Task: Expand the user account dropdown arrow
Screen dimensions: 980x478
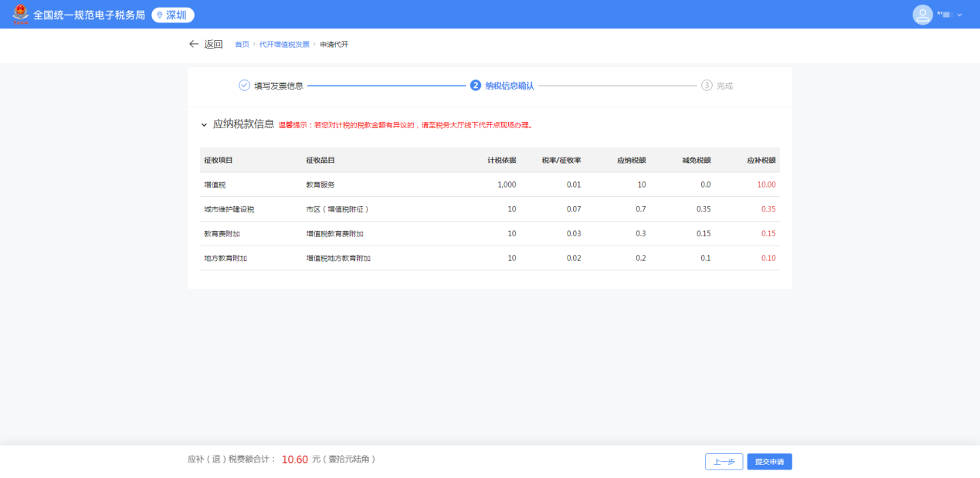Action: coord(960,15)
